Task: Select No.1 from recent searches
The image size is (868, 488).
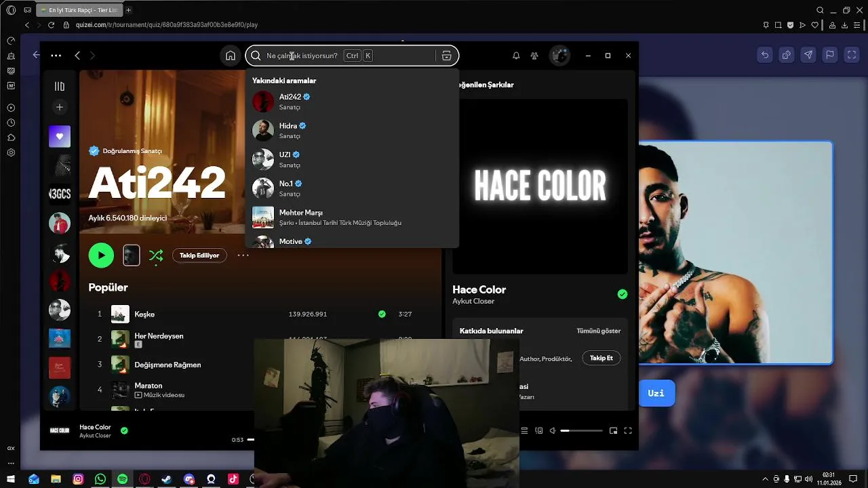Action: [x=352, y=188]
